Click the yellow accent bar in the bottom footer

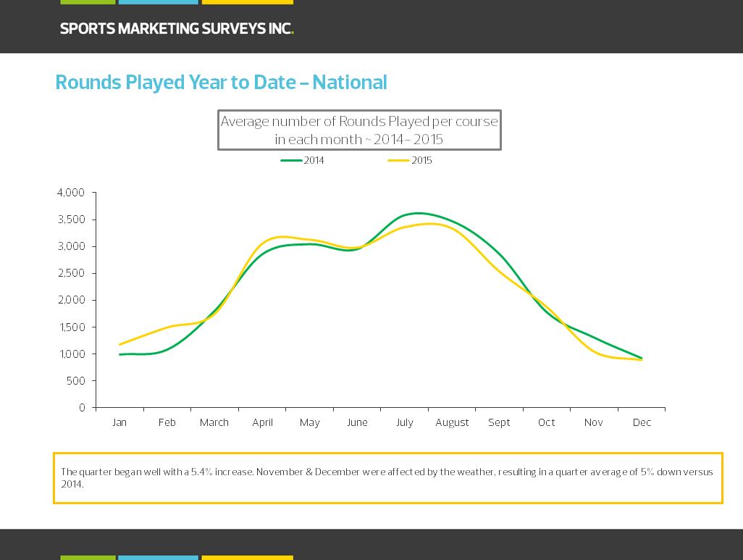[x=247, y=557]
